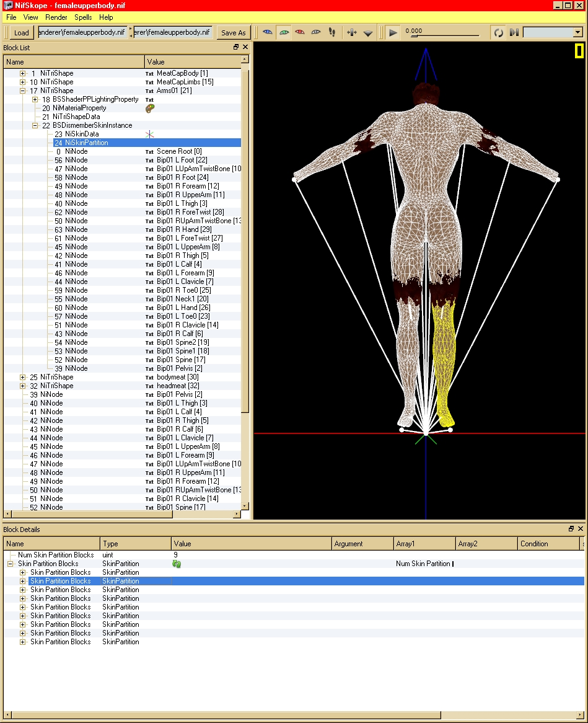This screenshot has width=588, height=723.
Task: Collapse the Skin Partition Blocks parent row
Action: click(x=10, y=564)
